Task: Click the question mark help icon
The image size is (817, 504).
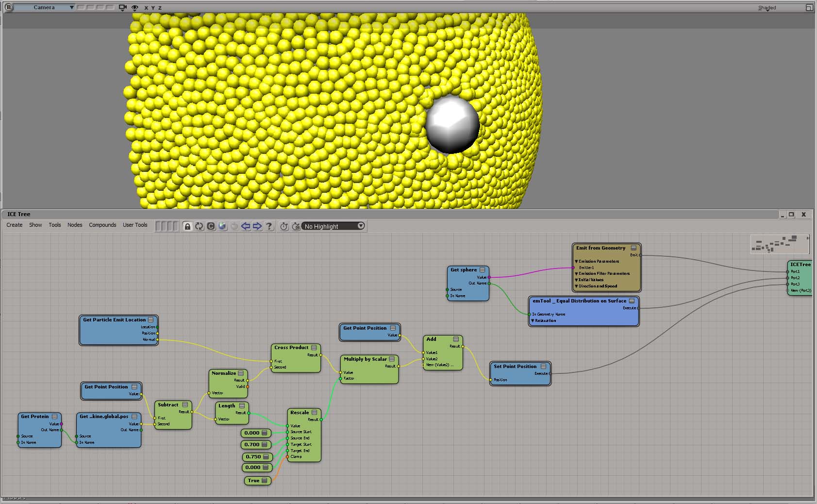Action: tap(269, 226)
